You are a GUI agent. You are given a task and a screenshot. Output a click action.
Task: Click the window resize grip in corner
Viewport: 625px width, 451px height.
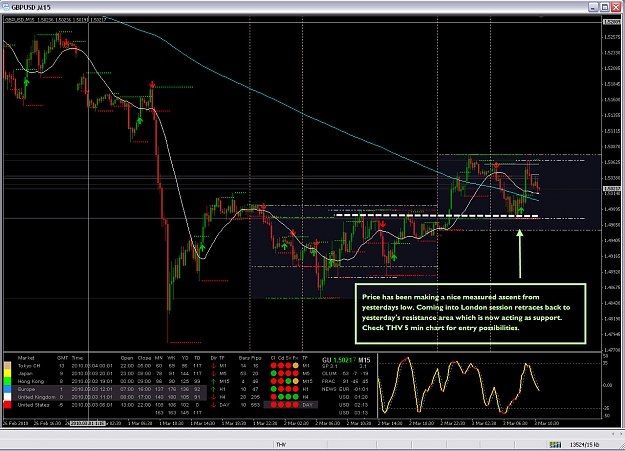coord(621,447)
